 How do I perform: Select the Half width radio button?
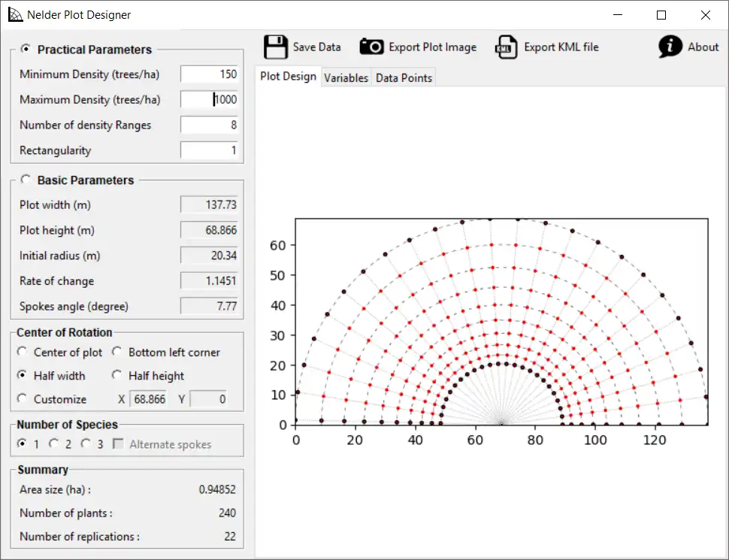coord(22,375)
